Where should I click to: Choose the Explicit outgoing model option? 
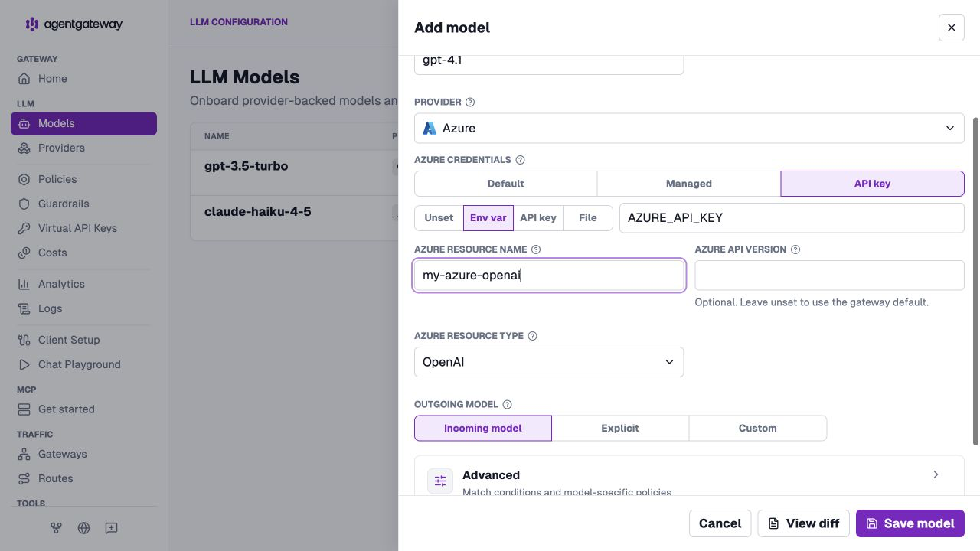pos(620,428)
